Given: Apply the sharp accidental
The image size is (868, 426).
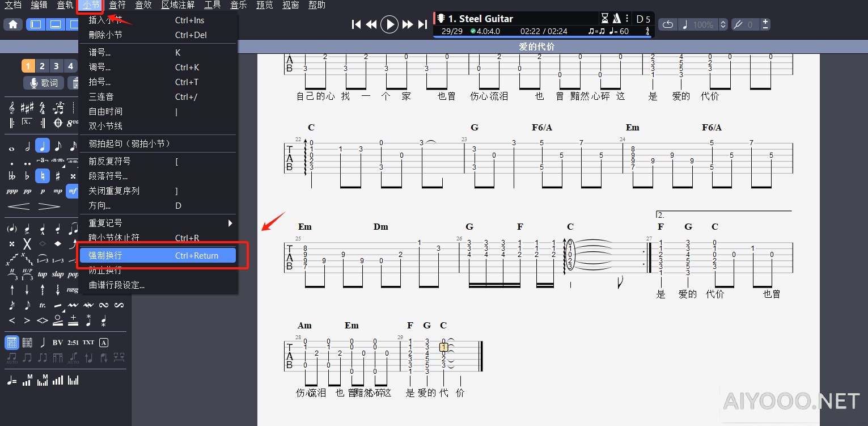Looking at the screenshot, I should pyautogui.click(x=58, y=176).
